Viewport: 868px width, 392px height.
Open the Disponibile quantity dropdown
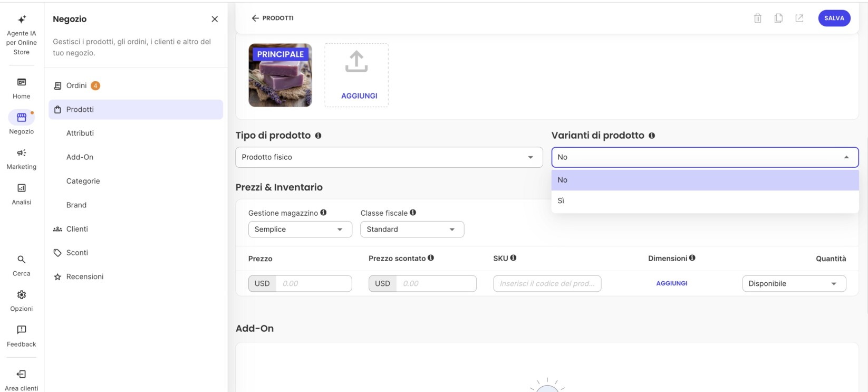[x=794, y=284]
